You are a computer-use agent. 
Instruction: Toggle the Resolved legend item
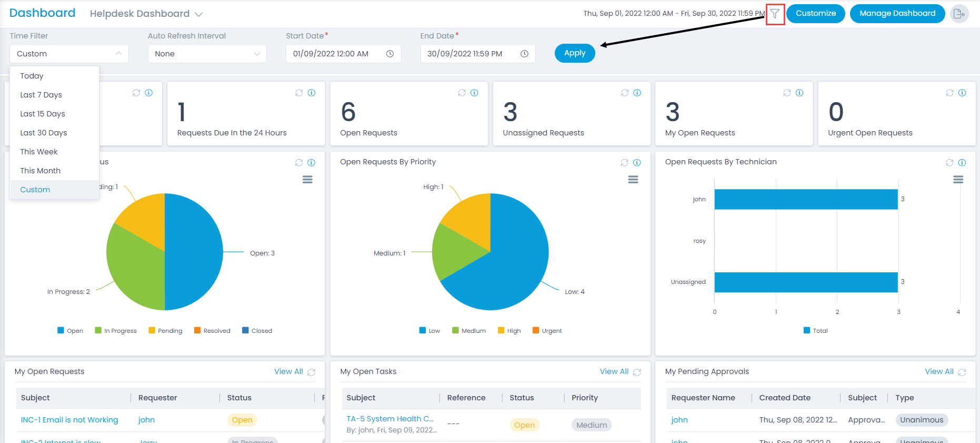pos(212,331)
